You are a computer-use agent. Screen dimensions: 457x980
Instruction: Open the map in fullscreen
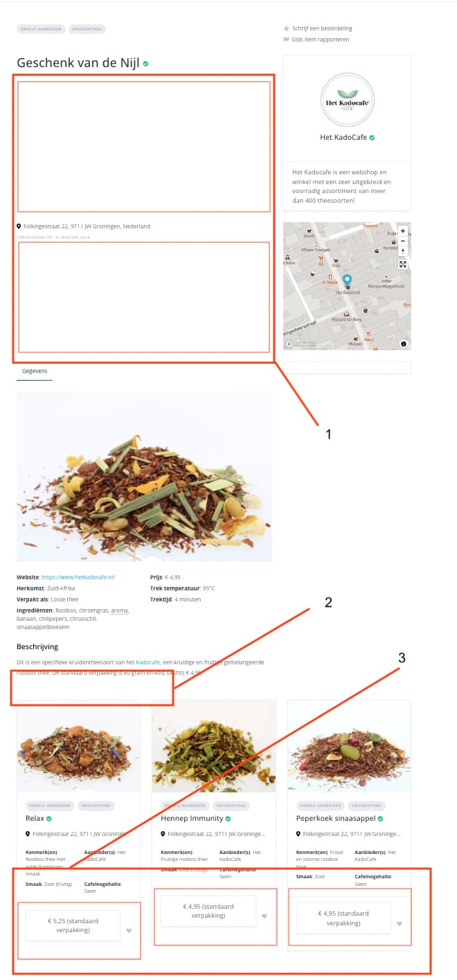(403, 264)
